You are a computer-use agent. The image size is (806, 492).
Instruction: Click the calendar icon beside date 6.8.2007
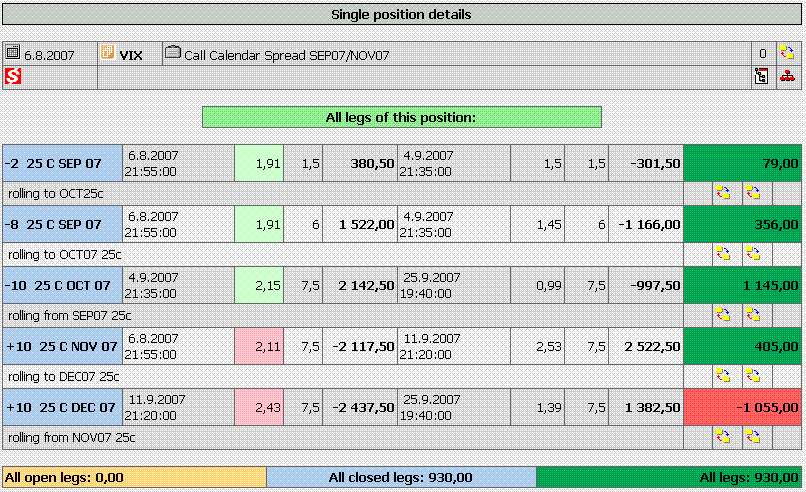click(14, 53)
